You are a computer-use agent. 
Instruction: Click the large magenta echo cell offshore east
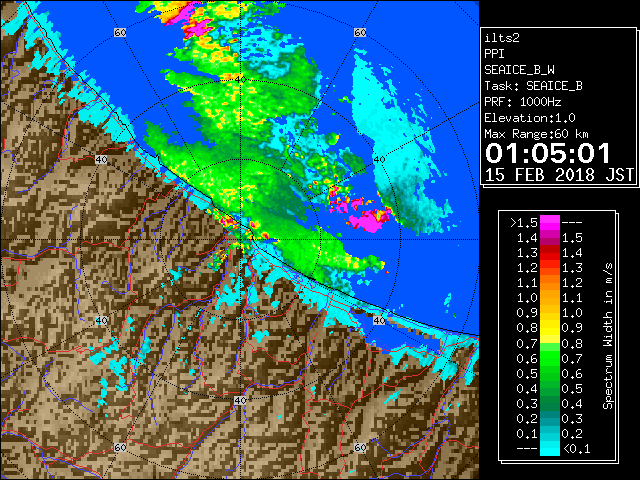(x=369, y=220)
